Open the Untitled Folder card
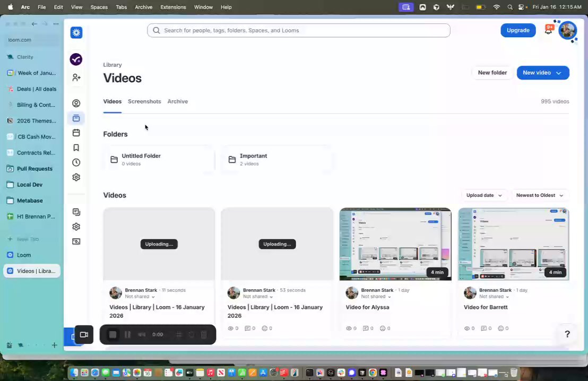Image resolution: width=588 pixels, height=381 pixels. [x=159, y=159]
